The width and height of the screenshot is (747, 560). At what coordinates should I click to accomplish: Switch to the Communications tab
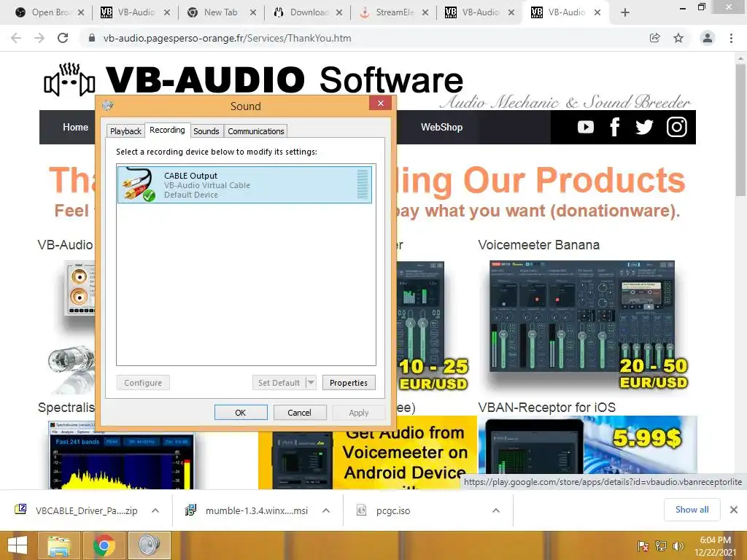tap(256, 131)
